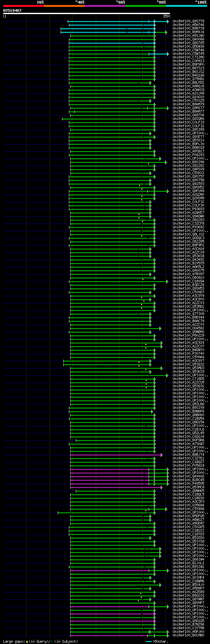
Task: Click the UniRef100_P06293 label
Action: (x=188, y=155)
